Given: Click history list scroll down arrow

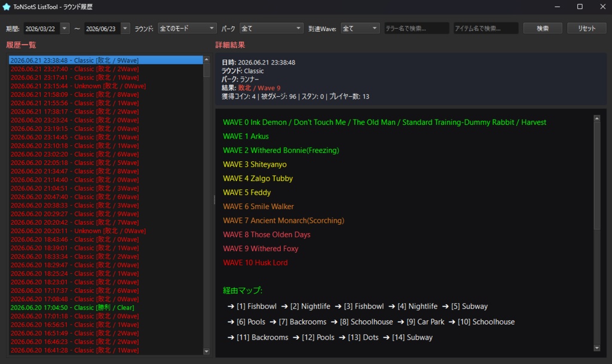Looking at the screenshot, I should 206,351.
